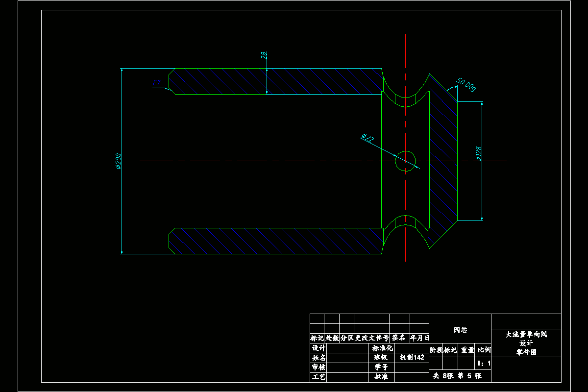Click the ⌀128 dimension text
This screenshot has width=588, height=392.
pos(478,153)
